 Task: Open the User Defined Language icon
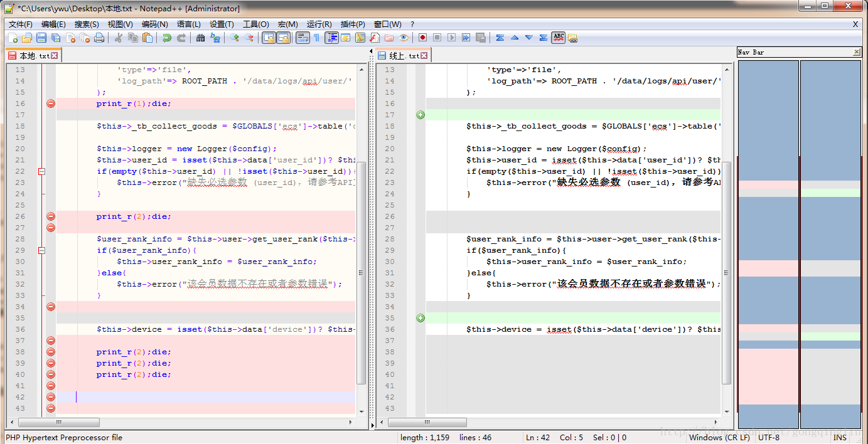coord(346,38)
